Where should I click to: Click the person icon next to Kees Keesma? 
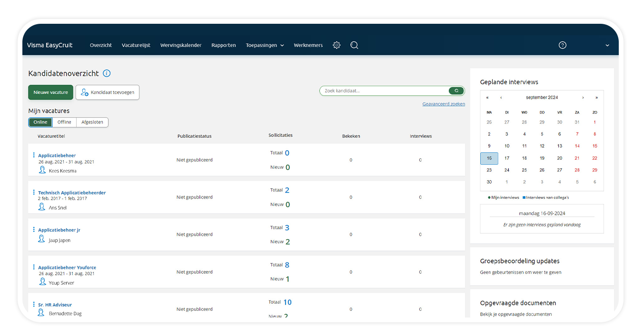(x=42, y=170)
